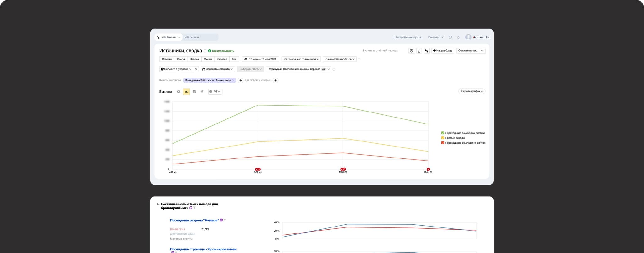Screen dimensions: 644x253
Task: Toggle Прямые заходы legend checkbox
Action: 443,138
